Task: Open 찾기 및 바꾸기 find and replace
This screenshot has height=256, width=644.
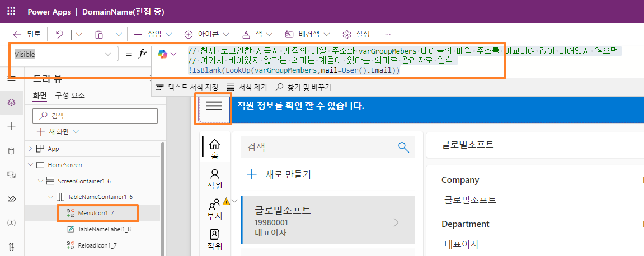Action: (x=303, y=87)
